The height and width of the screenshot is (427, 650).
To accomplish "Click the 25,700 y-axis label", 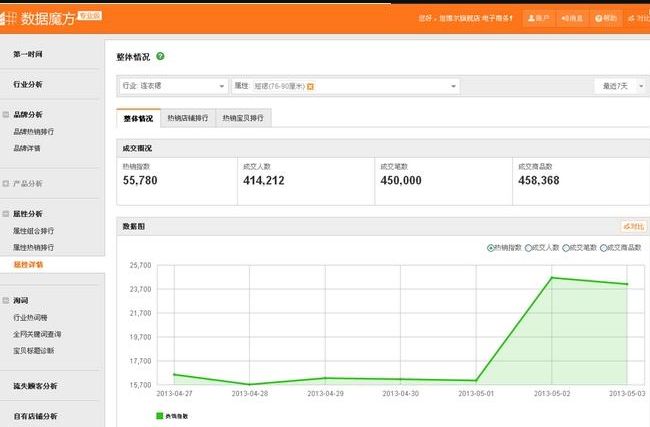I will point(141,265).
